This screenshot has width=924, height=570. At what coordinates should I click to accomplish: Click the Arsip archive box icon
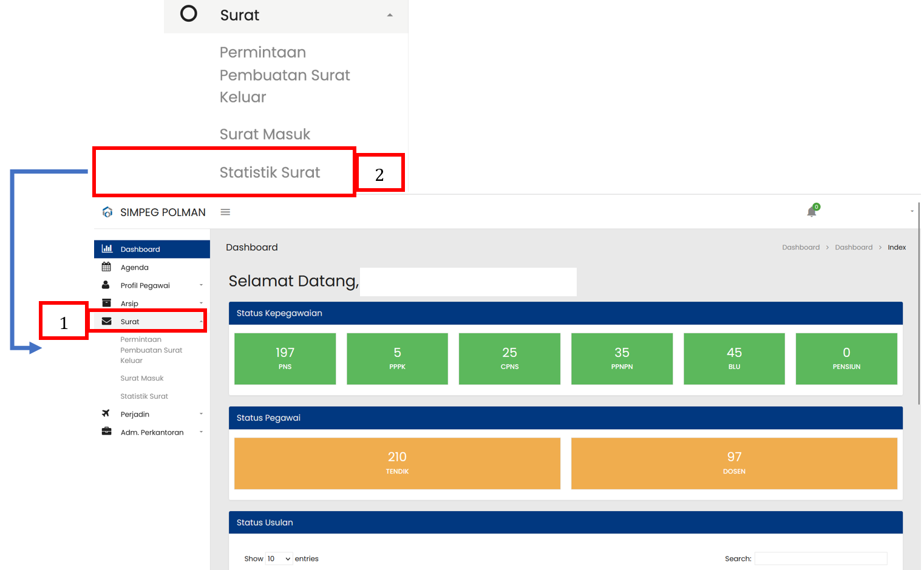[106, 303]
